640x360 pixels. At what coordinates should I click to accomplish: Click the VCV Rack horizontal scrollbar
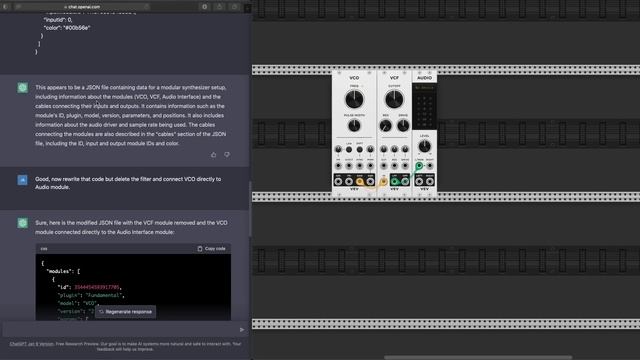point(478,358)
